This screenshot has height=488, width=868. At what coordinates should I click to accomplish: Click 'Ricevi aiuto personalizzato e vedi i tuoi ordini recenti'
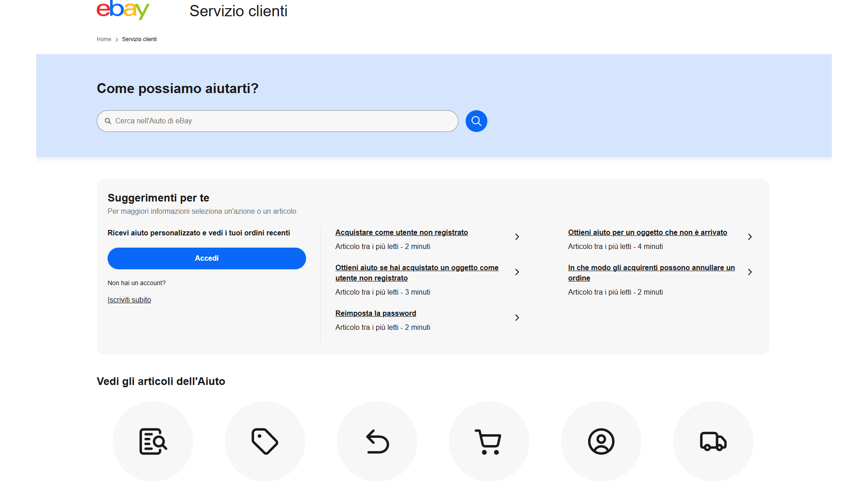pyautogui.click(x=199, y=233)
